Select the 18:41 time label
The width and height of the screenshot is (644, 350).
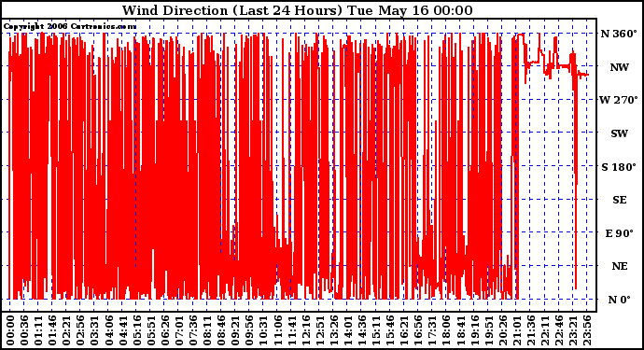pyautogui.click(x=460, y=330)
